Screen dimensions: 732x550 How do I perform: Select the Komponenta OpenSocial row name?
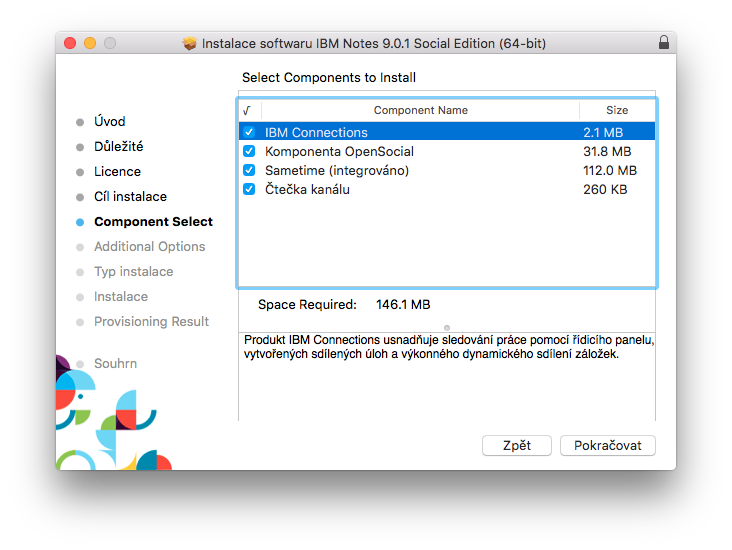tap(339, 152)
